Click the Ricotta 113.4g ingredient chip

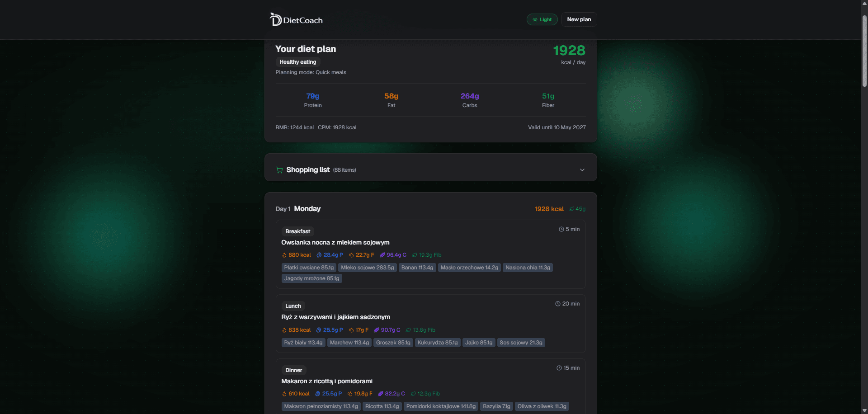click(x=382, y=406)
